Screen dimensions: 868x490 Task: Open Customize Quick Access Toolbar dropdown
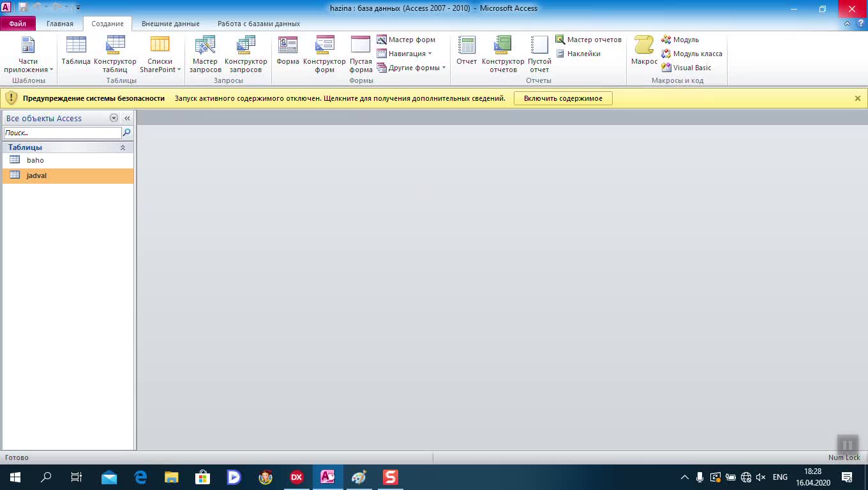[x=78, y=8]
